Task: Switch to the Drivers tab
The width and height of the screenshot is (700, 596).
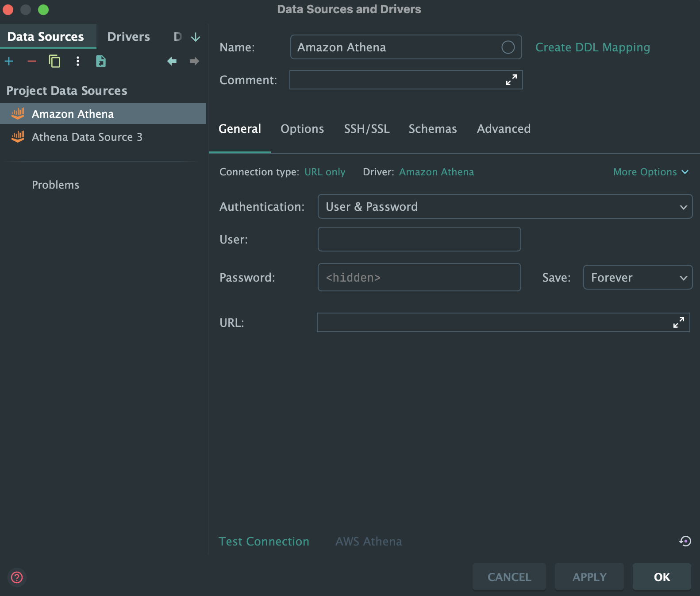Action: 129,36
